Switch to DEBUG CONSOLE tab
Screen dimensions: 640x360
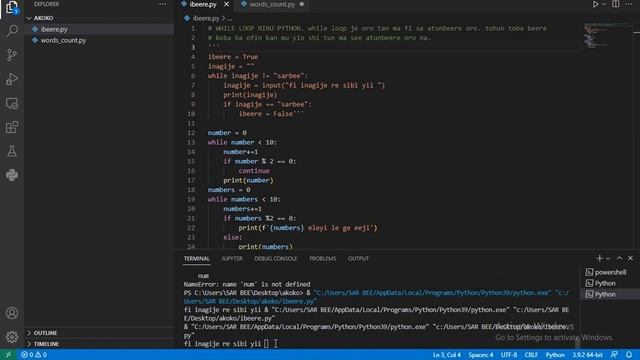click(276, 258)
